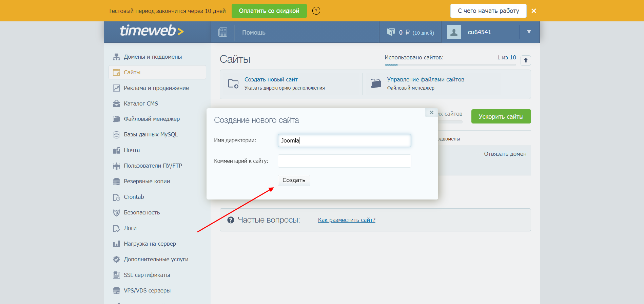Click the Комментарий к сайту field
The height and width of the screenshot is (304, 644).
coord(344,161)
